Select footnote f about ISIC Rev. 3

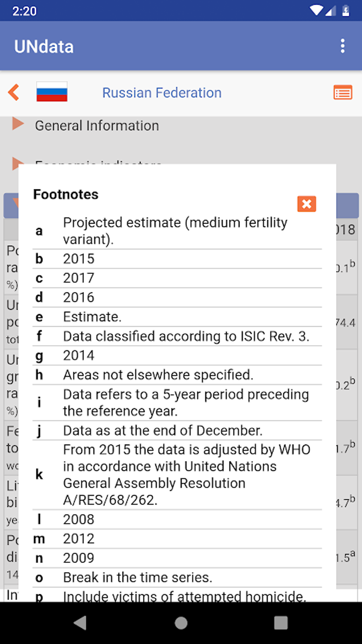(186, 336)
